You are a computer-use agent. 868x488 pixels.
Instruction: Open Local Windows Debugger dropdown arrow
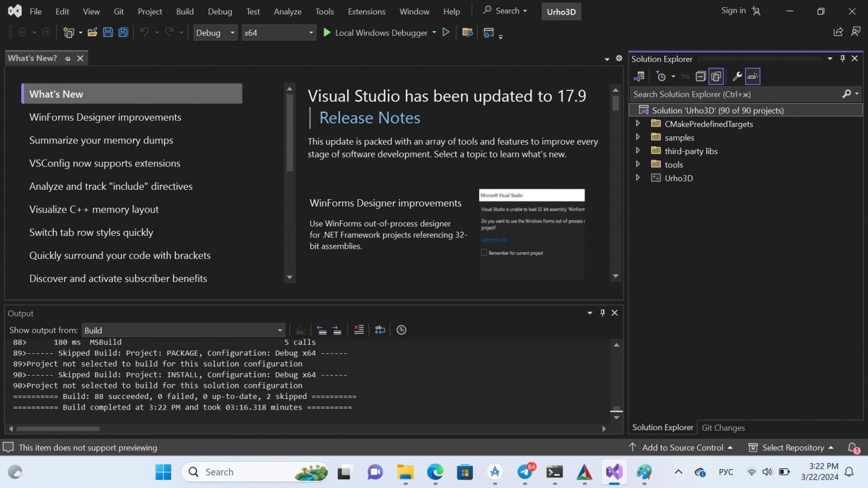[434, 33]
